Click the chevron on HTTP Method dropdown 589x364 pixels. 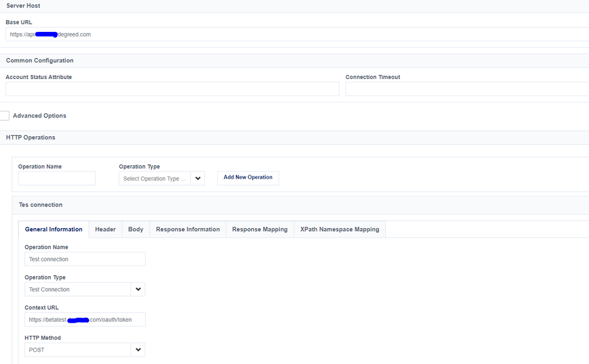138,350
